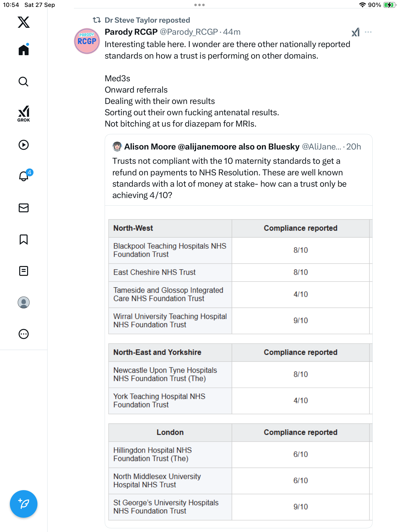View notifications with 4 unread
399x532 pixels.
[24, 176]
